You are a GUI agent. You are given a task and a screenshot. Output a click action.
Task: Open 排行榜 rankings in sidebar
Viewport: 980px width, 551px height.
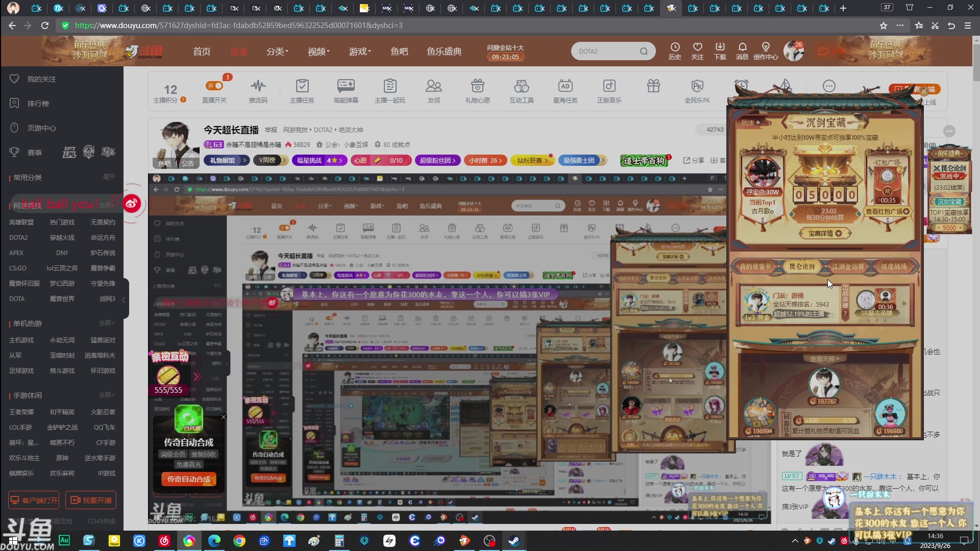point(38,104)
